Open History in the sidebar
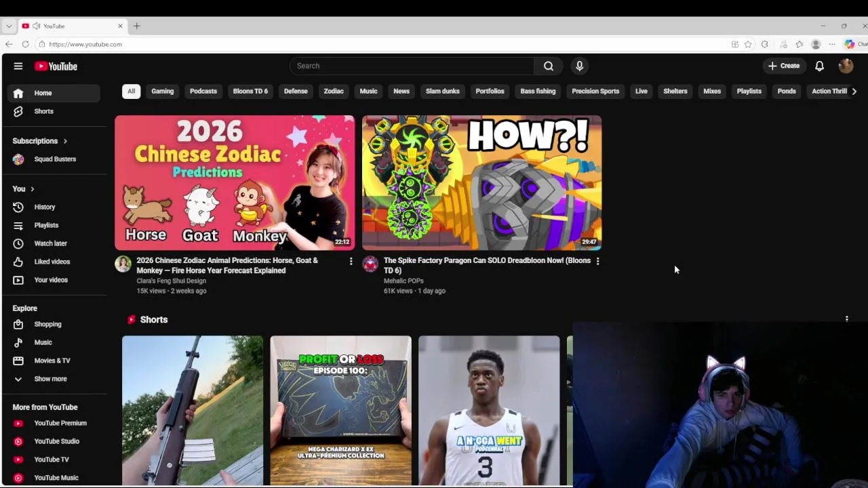The width and height of the screenshot is (868, 488). [x=54, y=207]
